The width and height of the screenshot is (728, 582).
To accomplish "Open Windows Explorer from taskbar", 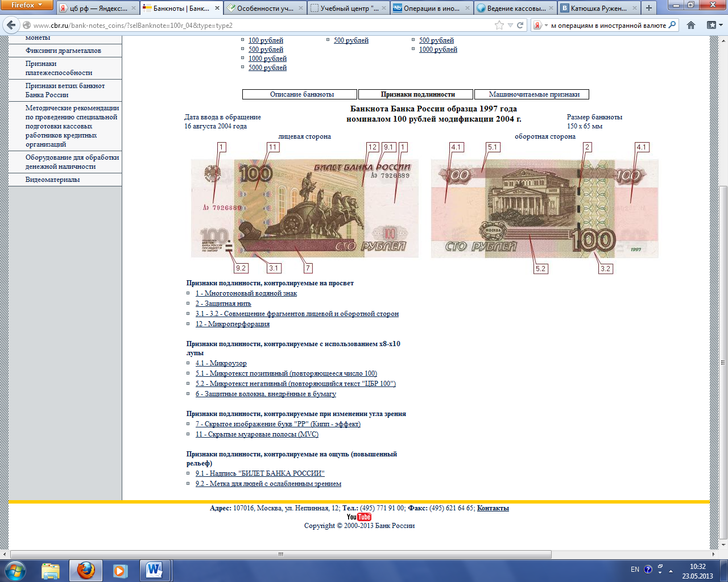I will [51, 571].
